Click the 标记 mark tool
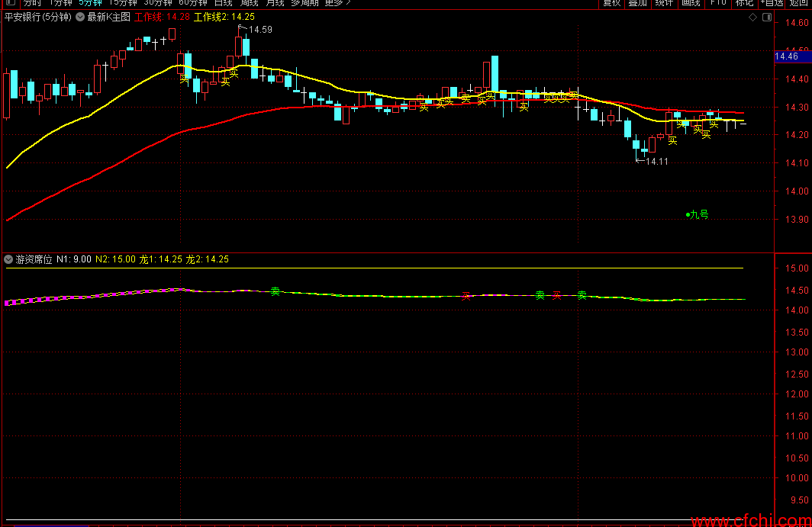The height and width of the screenshot is (527, 812). [x=744, y=2]
